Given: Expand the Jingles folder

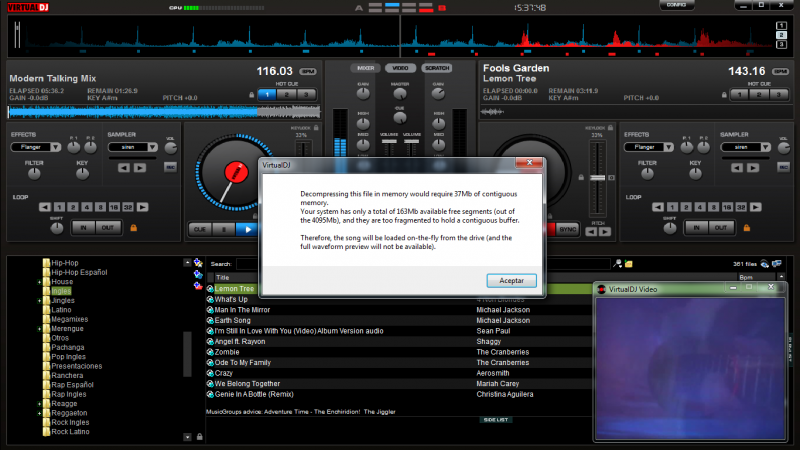Looking at the screenshot, I should pyautogui.click(x=39, y=301).
